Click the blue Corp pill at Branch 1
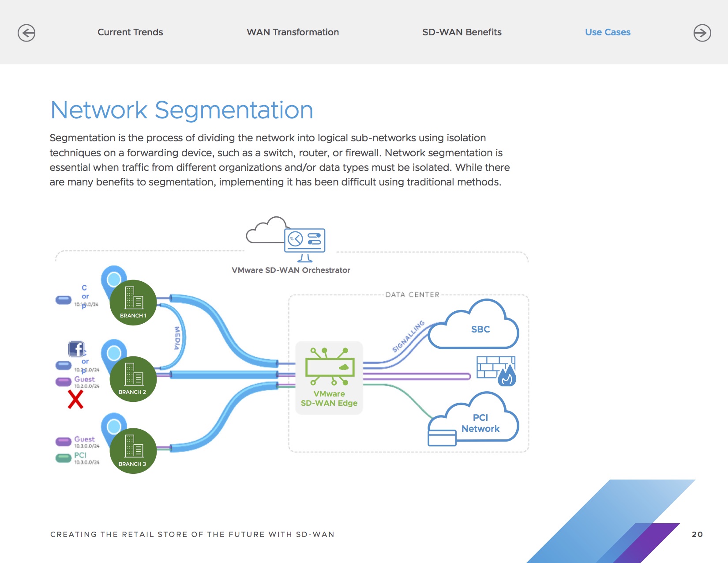The image size is (728, 563). 64,300
